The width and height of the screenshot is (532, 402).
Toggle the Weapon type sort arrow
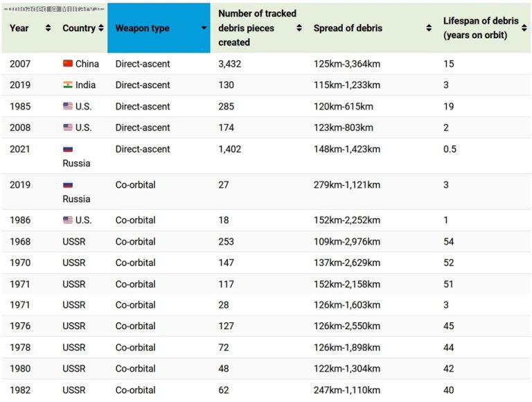(x=204, y=28)
